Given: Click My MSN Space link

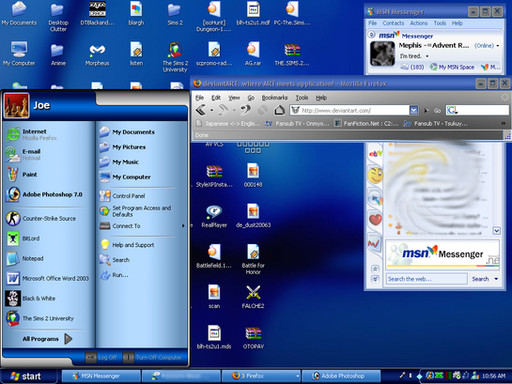Looking at the screenshot, I should [x=452, y=67].
